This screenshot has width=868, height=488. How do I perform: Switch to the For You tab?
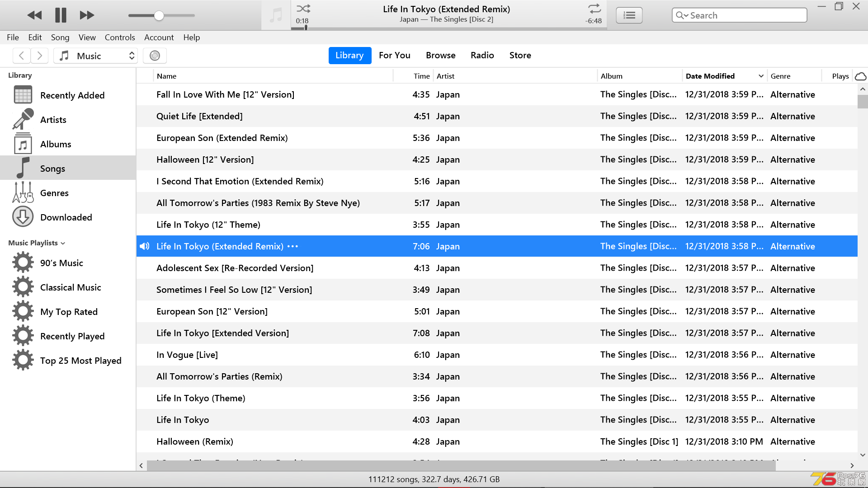click(x=395, y=55)
